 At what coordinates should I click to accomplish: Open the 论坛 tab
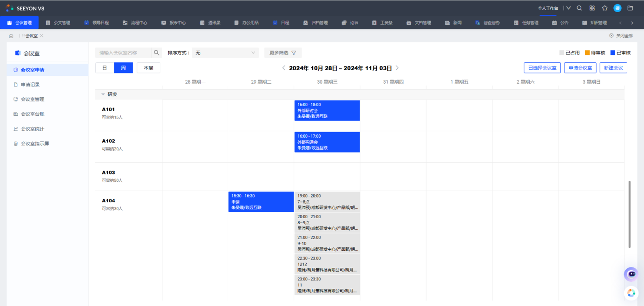point(350,23)
